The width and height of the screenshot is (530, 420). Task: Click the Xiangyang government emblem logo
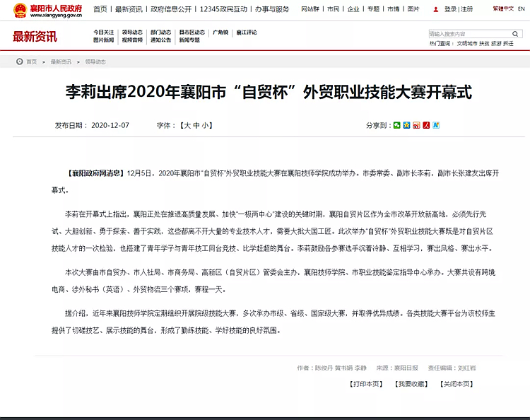pyautogui.click(x=20, y=10)
